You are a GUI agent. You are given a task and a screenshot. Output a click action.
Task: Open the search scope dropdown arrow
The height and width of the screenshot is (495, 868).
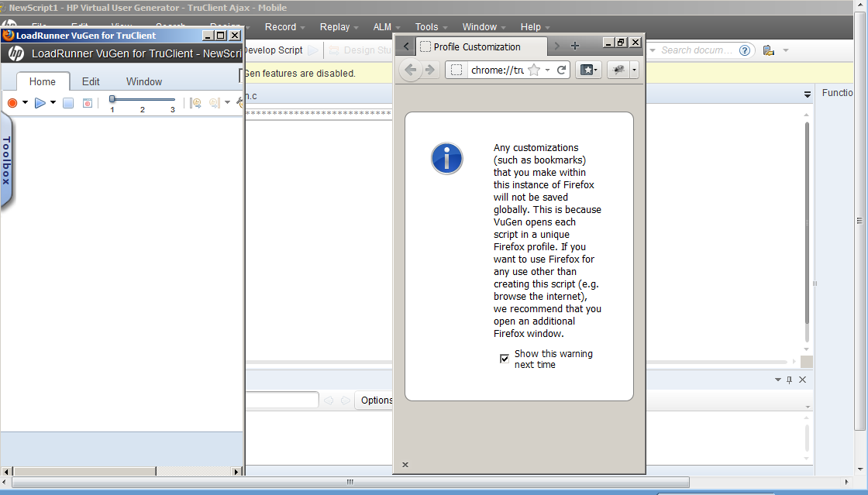point(652,50)
